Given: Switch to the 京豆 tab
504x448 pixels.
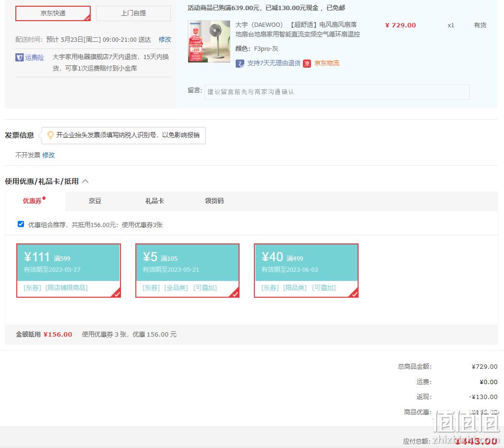Looking at the screenshot, I should [x=95, y=201].
